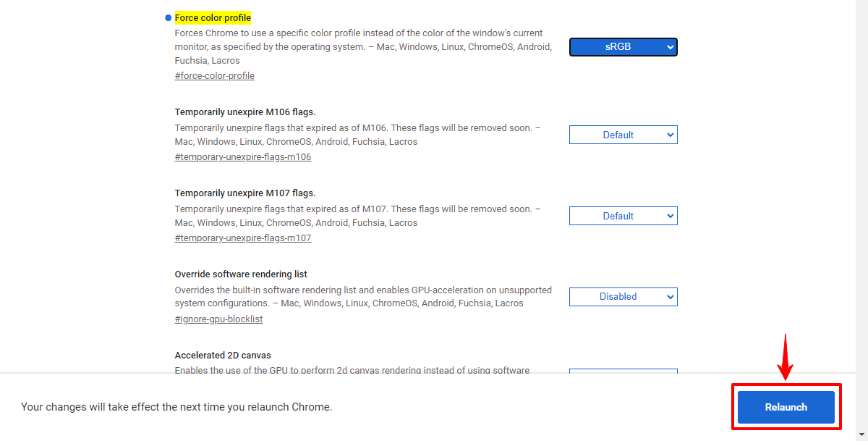Click the Temporarily unexpire M106 flags heading
The image size is (868, 441).
246,112
